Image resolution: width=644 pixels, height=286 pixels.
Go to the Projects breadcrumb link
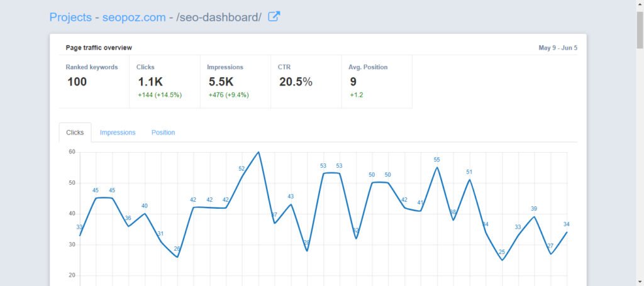[x=70, y=18]
